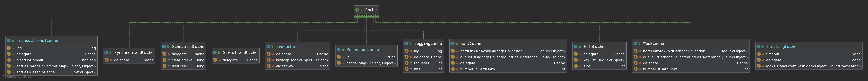The height and width of the screenshot is (81, 868).
Task: Select the LoggingCache class title
Action: (x=428, y=44)
